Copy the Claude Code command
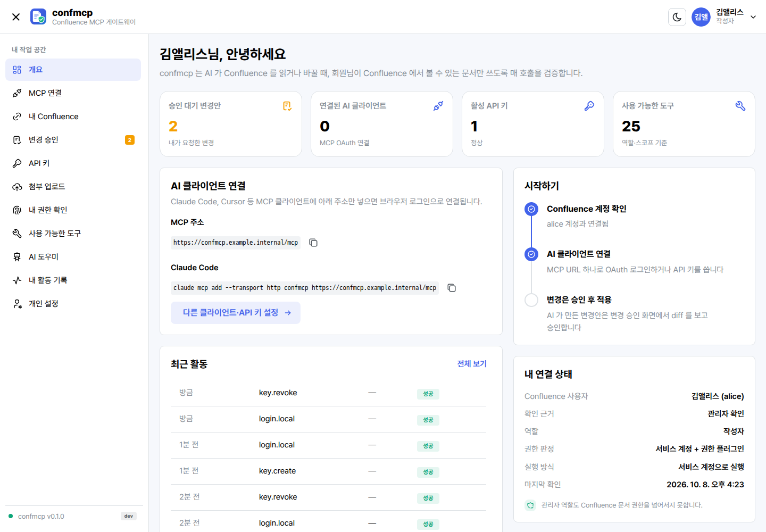 tap(452, 288)
